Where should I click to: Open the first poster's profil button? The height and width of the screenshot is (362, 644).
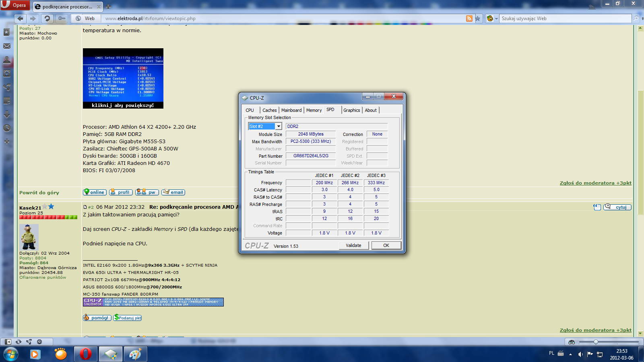point(120,192)
